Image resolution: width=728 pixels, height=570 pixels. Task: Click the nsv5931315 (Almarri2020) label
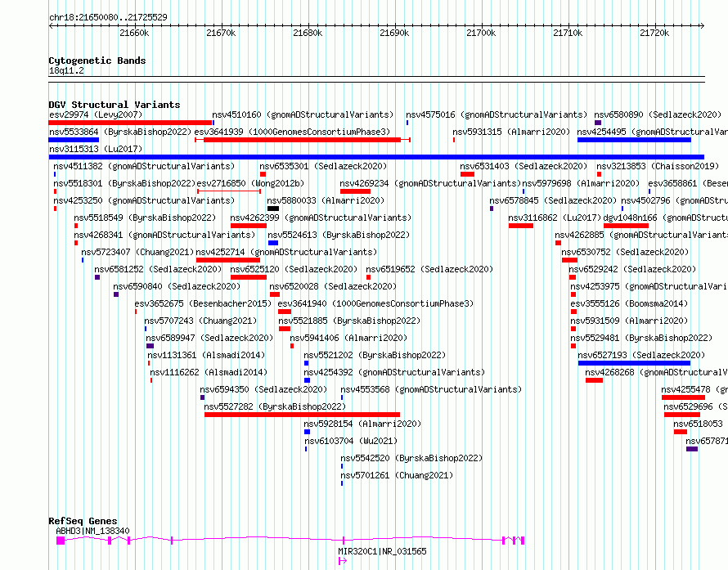coord(511,132)
